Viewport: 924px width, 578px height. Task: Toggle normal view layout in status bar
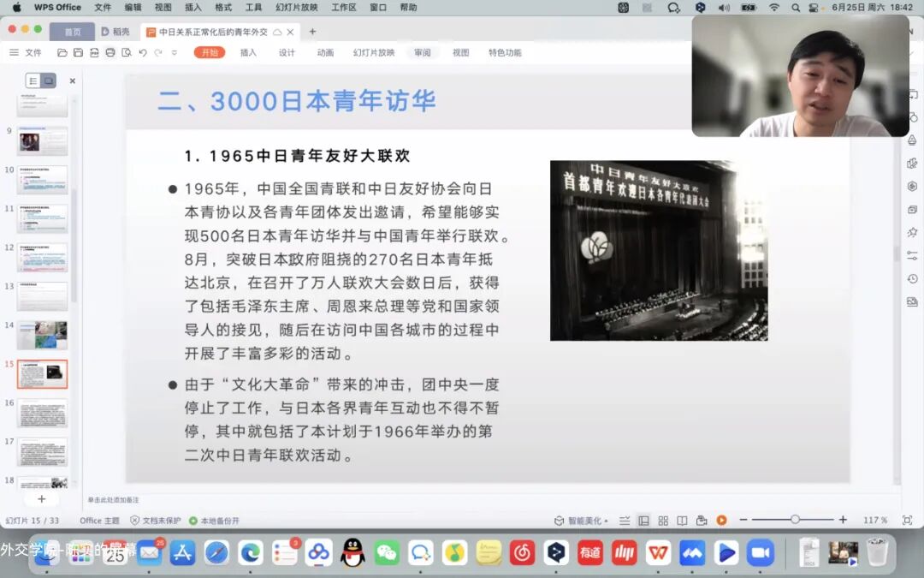[643, 519]
